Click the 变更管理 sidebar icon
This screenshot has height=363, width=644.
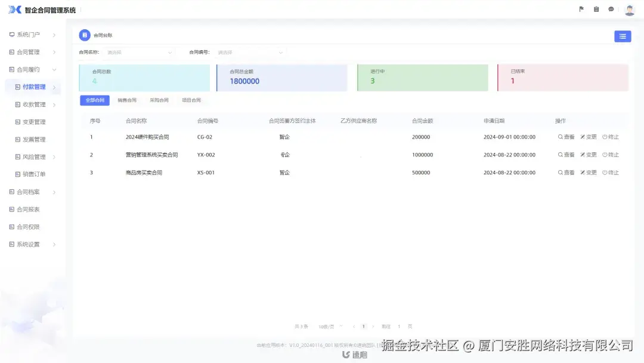point(18,122)
